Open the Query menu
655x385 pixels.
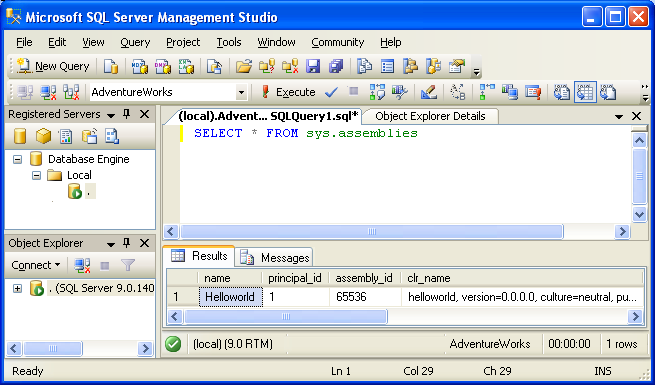(135, 42)
